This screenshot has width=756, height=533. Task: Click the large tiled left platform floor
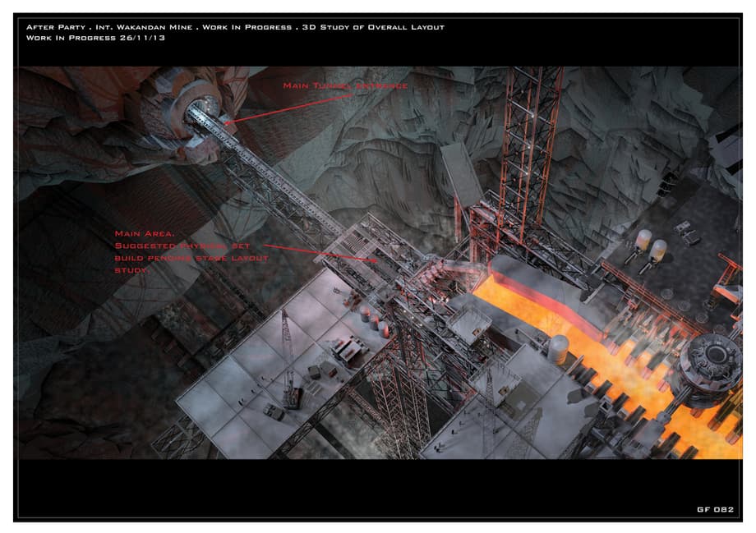coord(247,386)
